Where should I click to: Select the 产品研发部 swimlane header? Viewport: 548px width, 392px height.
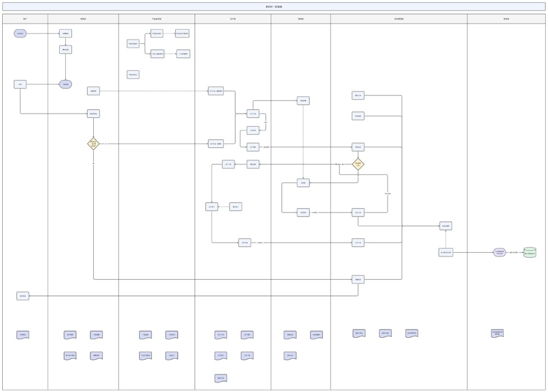point(157,19)
